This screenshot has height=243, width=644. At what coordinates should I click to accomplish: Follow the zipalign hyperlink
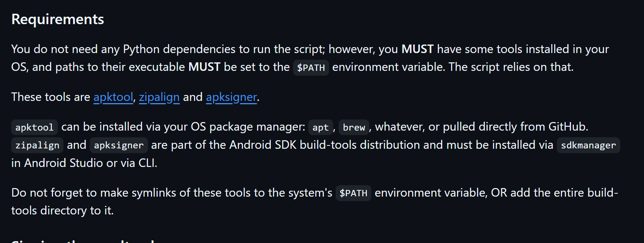tap(159, 97)
